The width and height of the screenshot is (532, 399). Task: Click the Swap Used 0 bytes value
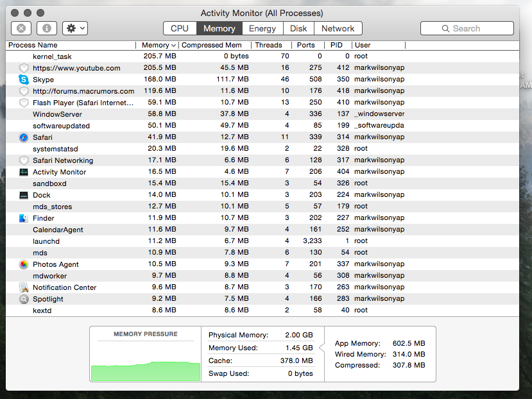click(x=300, y=373)
